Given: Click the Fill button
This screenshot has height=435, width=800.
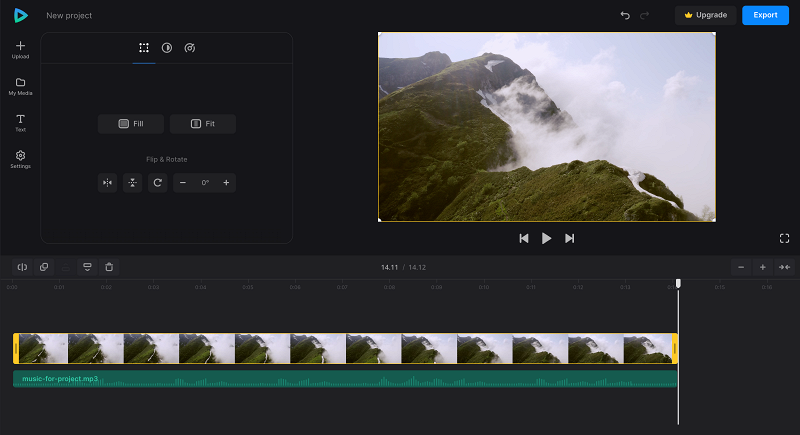Looking at the screenshot, I should (x=131, y=124).
